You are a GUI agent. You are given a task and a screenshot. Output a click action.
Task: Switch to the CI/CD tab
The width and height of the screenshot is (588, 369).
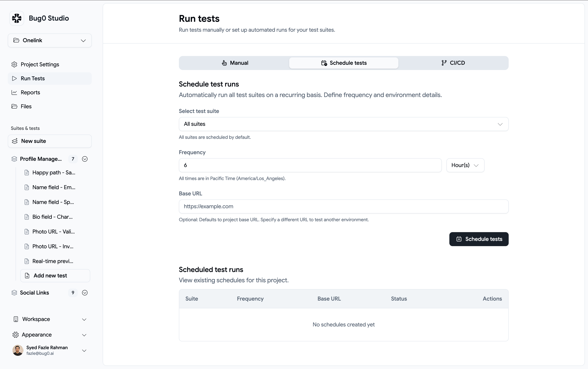tap(453, 63)
